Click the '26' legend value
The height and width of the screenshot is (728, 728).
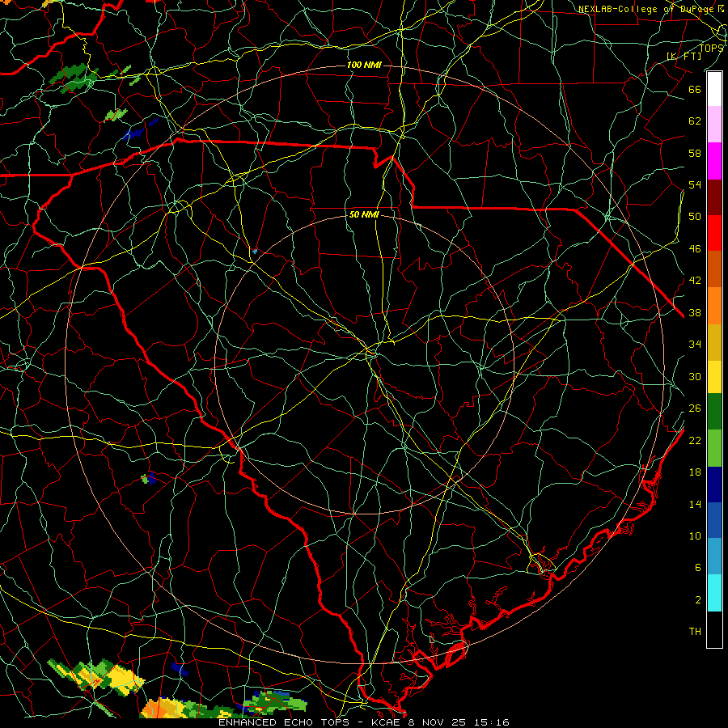[695, 408]
